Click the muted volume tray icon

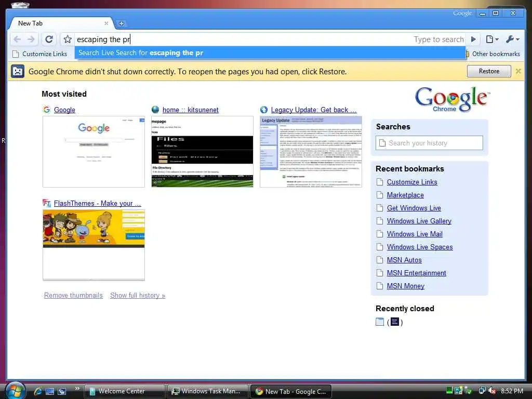[x=493, y=391]
